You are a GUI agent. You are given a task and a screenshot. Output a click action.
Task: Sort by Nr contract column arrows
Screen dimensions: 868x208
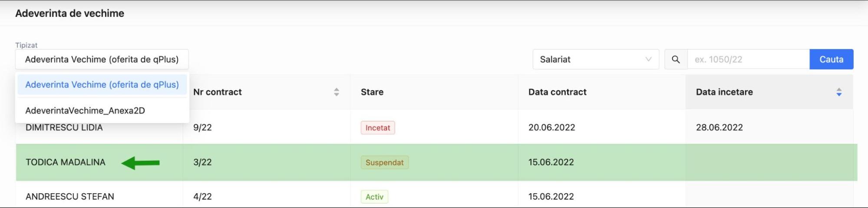336,92
